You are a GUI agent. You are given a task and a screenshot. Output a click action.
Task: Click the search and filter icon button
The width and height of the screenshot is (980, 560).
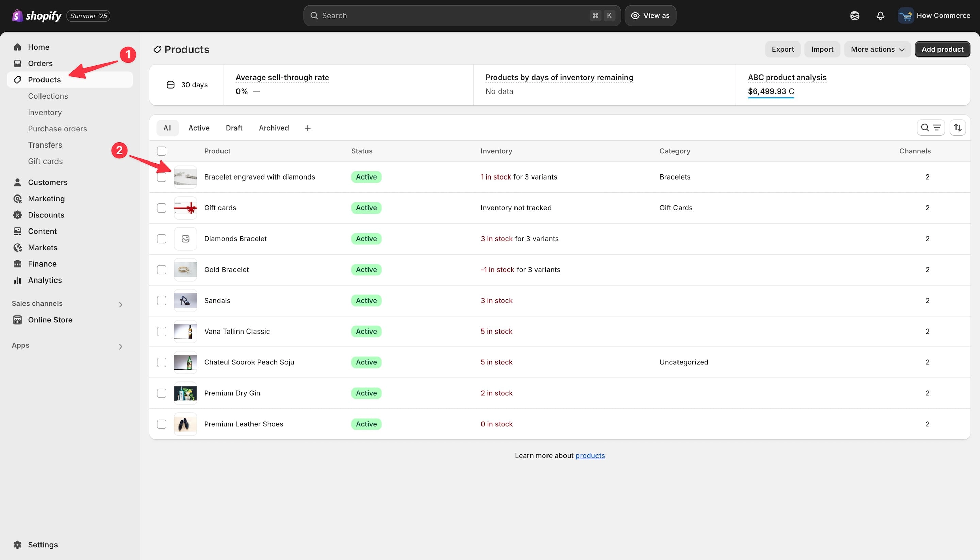click(x=931, y=128)
